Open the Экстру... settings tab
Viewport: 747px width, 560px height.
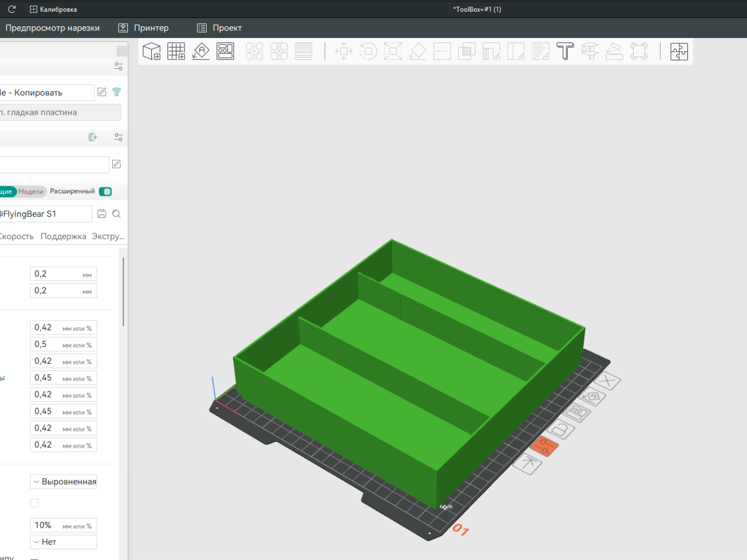[108, 237]
